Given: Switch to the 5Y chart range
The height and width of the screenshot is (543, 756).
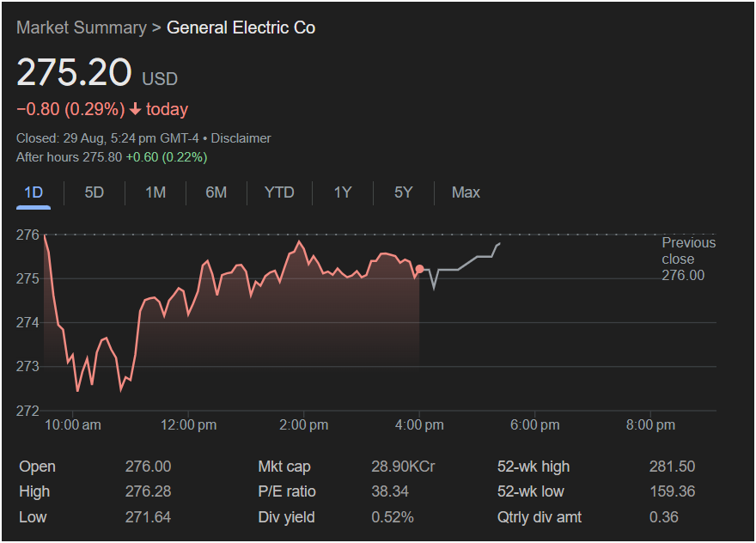Looking at the screenshot, I should coord(404,192).
